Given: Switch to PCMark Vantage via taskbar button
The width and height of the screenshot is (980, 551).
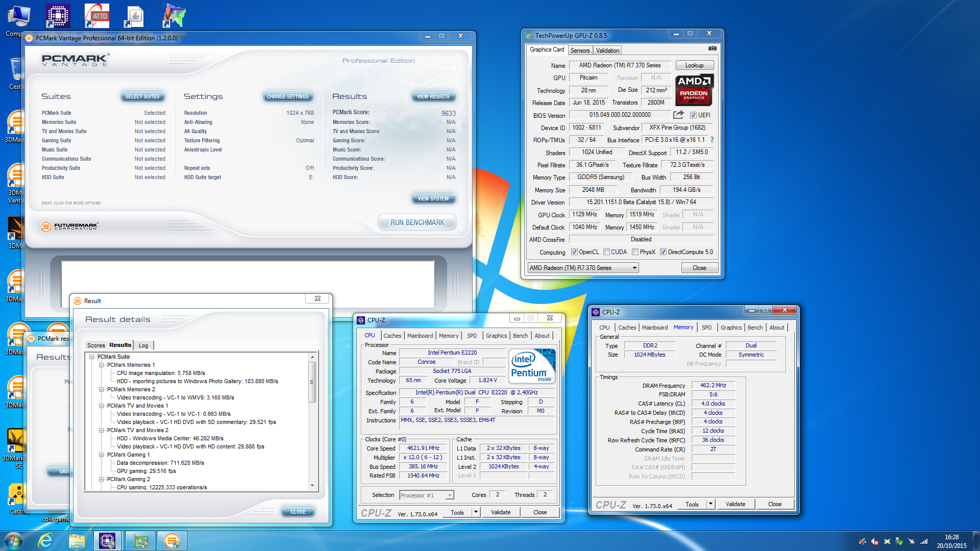Looking at the screenshot, I should pyautogui.click(x=172, y=541).
